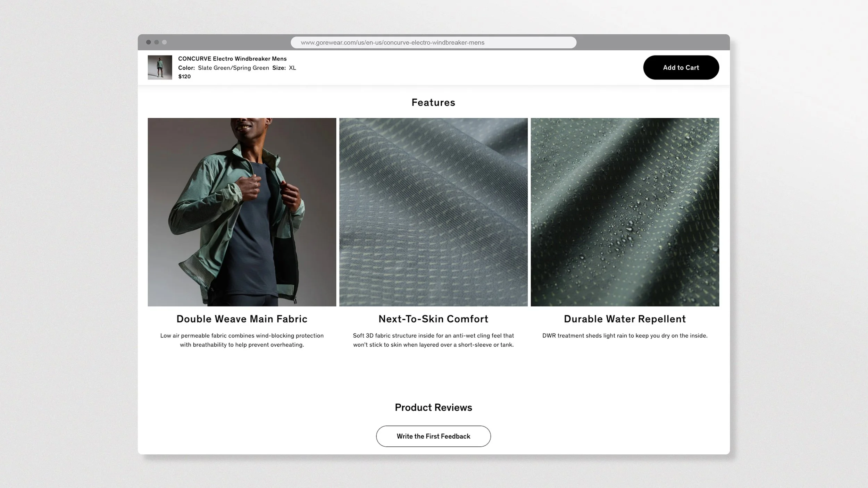Click the Next-To-Skin Comfort heading

433,319
